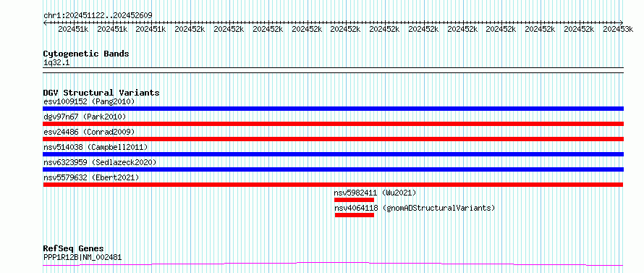Click the black 1q32.1 cytogenetic band bar
644x273 pixels.
coord(333,70)
